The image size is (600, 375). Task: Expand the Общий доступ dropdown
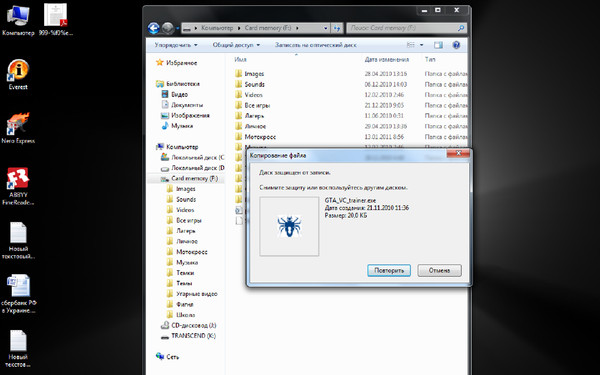(236, 45)
